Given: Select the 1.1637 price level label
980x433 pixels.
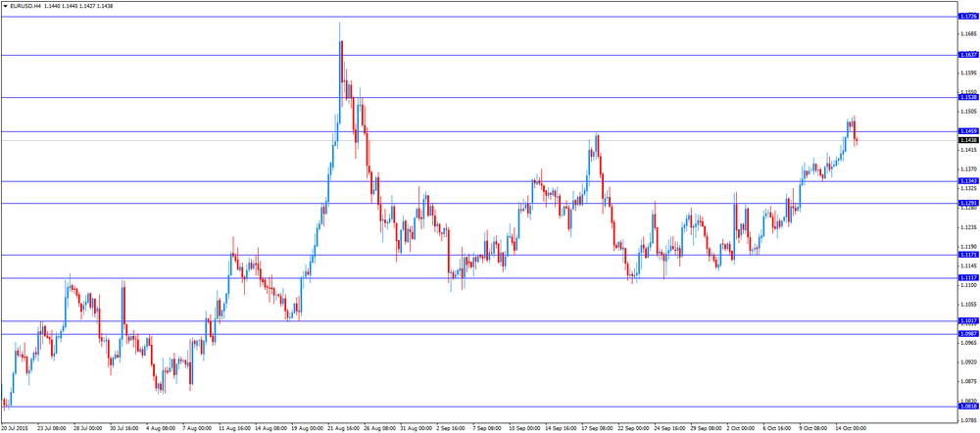Looking at the screenshot, I should click(967, 55).
